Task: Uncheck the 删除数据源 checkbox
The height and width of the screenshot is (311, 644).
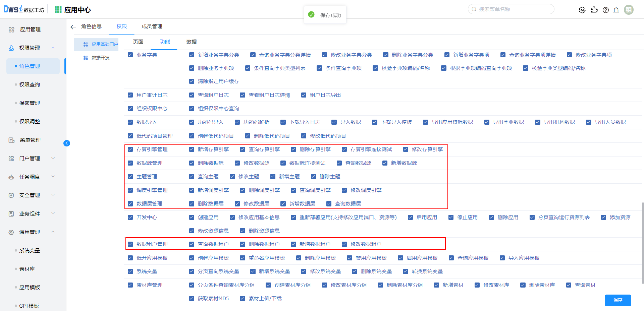Action: pyautogui.click(x=192, y=163)
